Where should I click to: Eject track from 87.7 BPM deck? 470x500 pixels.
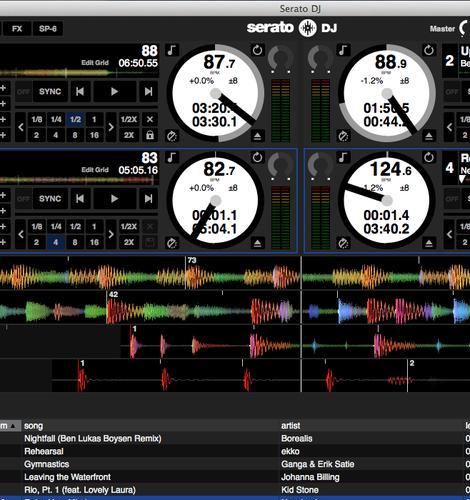pos(257,136)
